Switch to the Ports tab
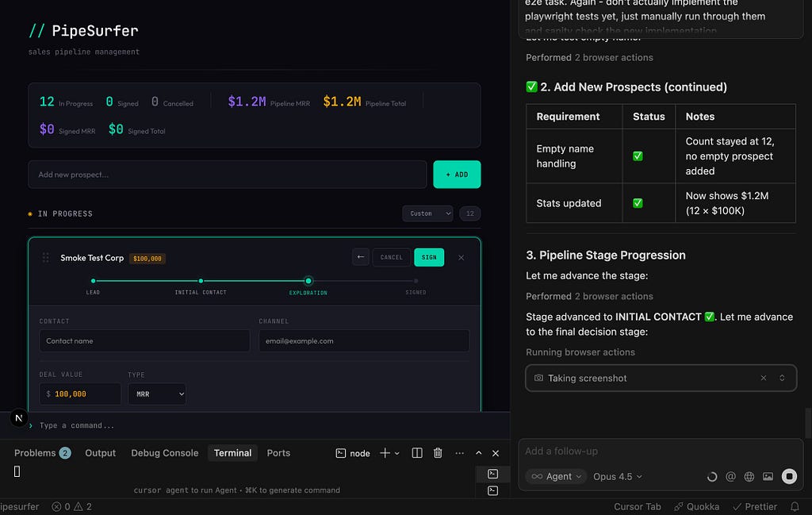812x515 pixels. click(278, 453)
